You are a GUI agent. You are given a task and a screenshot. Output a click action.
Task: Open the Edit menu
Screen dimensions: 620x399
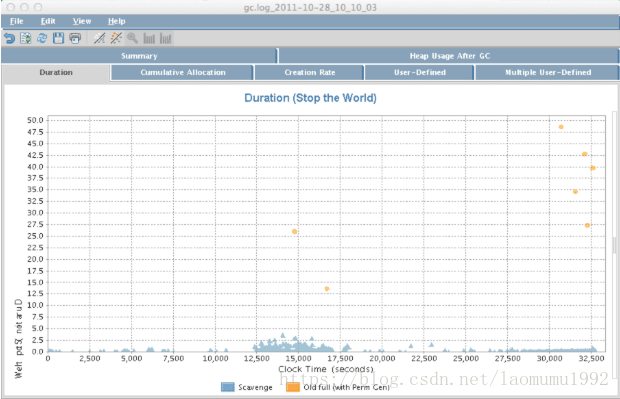tap(48, 21)
